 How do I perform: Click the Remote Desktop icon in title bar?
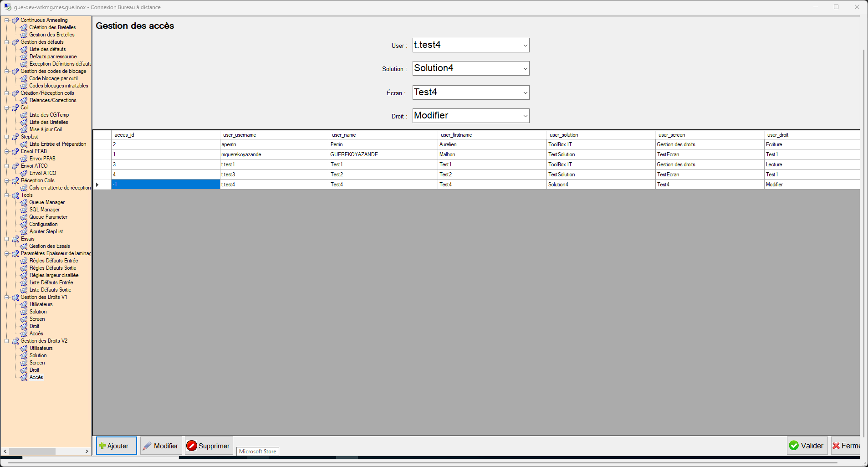(8, 7)
